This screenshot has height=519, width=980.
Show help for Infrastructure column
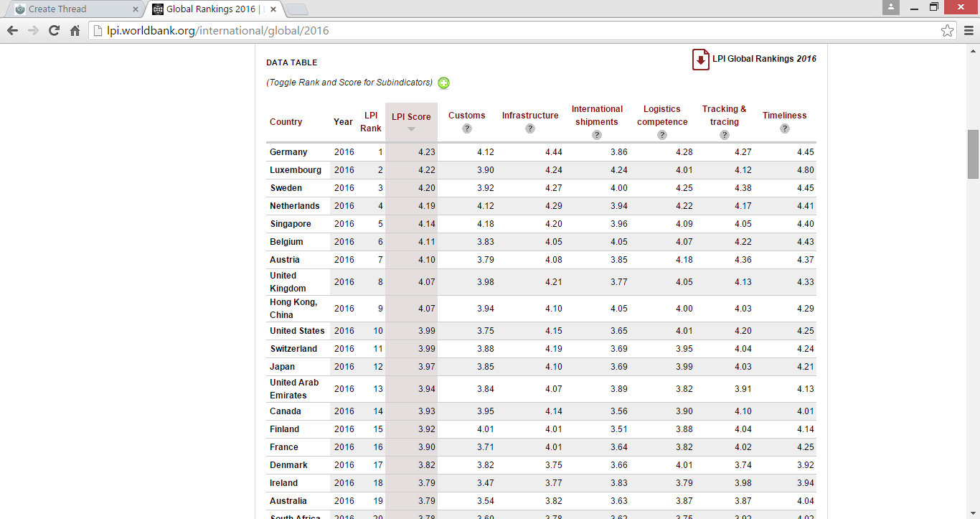pyautogui.click(x=530, y=128)
